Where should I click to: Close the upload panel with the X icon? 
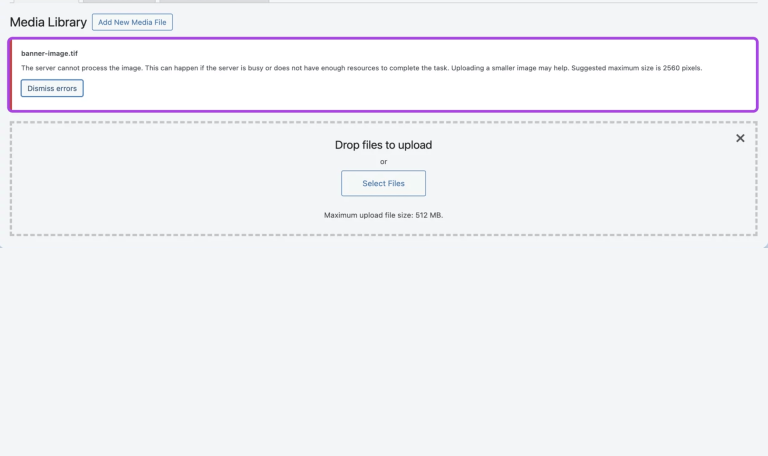740,138
